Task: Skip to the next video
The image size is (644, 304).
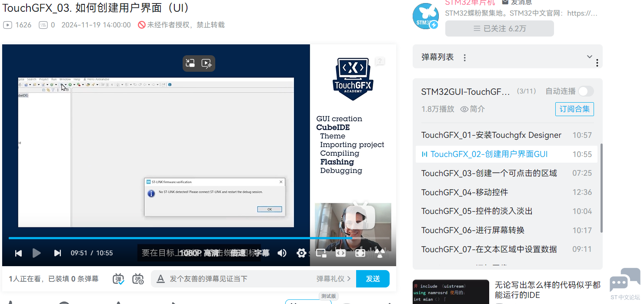Action: pos(57,253)
